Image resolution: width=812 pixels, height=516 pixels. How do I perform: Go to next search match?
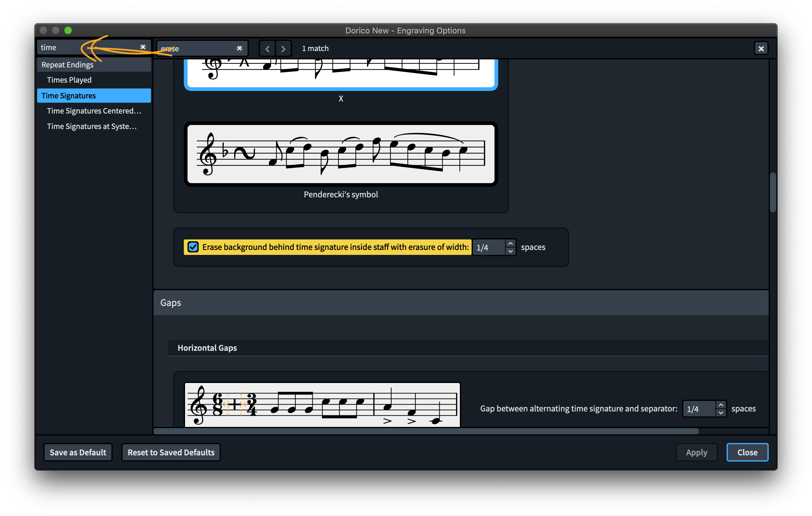coord(283,49)
